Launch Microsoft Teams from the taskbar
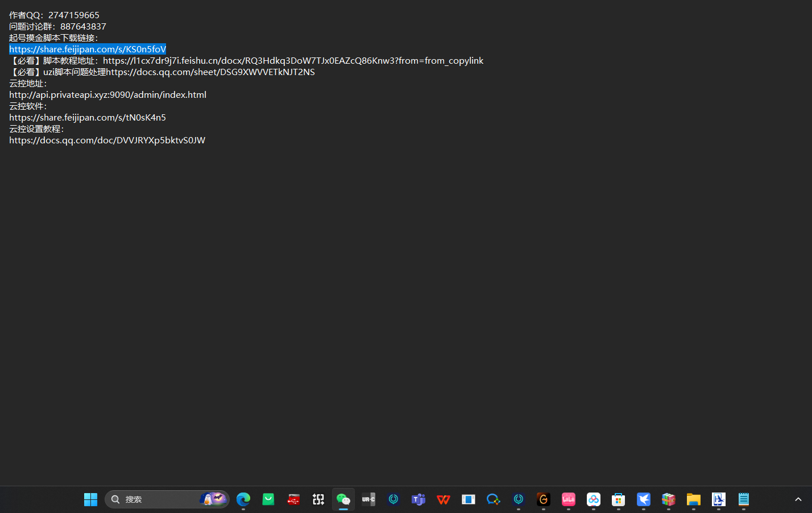The image size is (812, 513). [x=419, y=499]
